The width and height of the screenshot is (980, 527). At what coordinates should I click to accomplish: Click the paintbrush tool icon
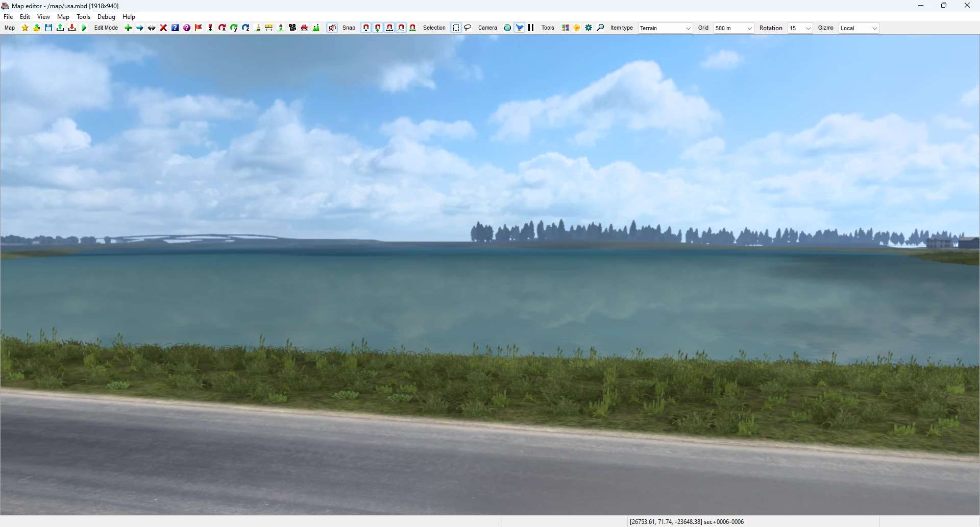point(257,28)
